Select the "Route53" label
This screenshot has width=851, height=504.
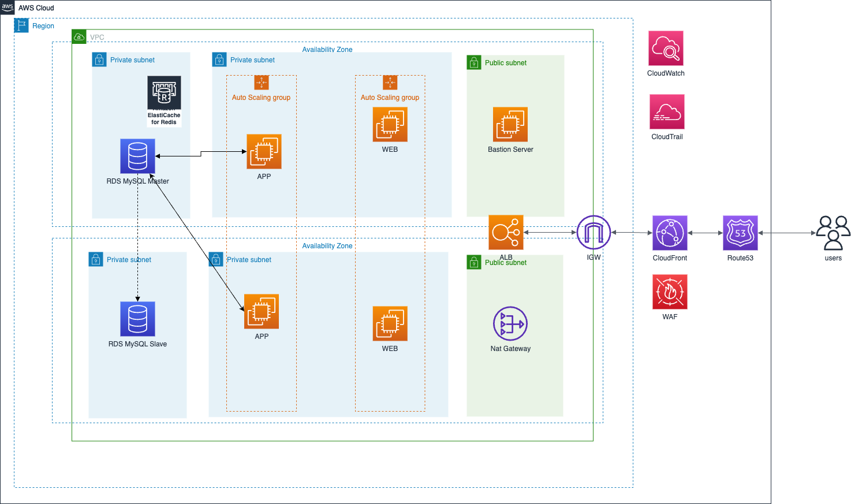click(740, 258)
